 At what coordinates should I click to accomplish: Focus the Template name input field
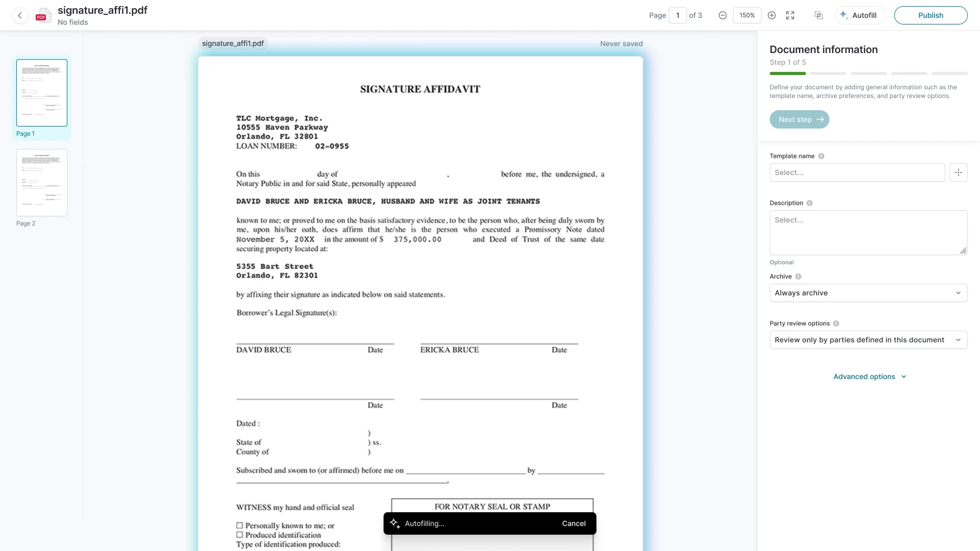(857, 172)
